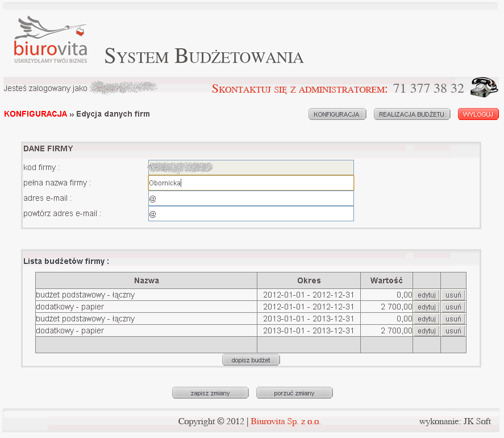Screen dimensions: 504x438
Task: Discard with porzuć zmiany button
Action: (294, 392)
